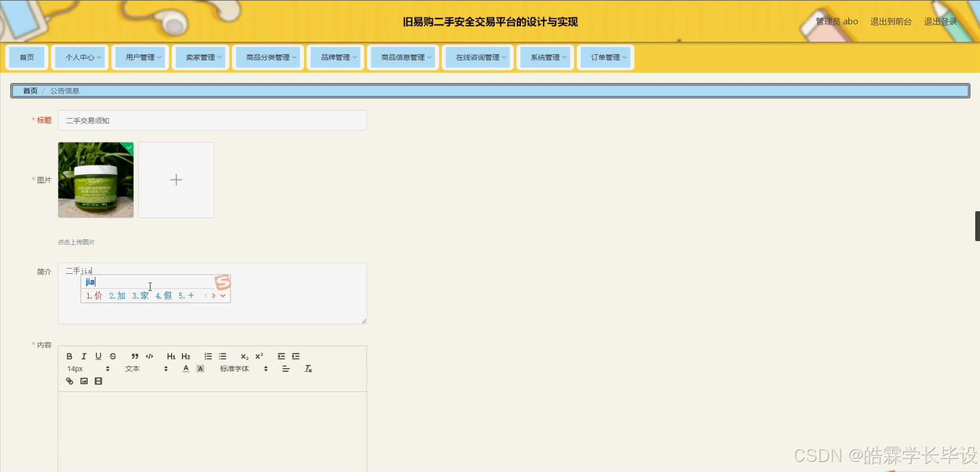The image size is (980, 472).
Task: Click 公告信息 in the breadcrumb
Action: pyautogui.click(x=64, y=91)
